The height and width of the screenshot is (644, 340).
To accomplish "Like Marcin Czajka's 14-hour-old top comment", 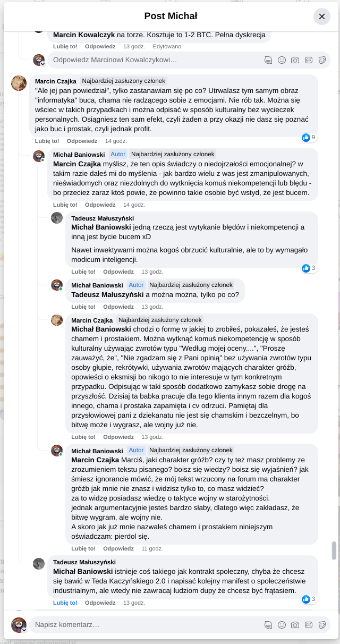I will pos(47,141).
